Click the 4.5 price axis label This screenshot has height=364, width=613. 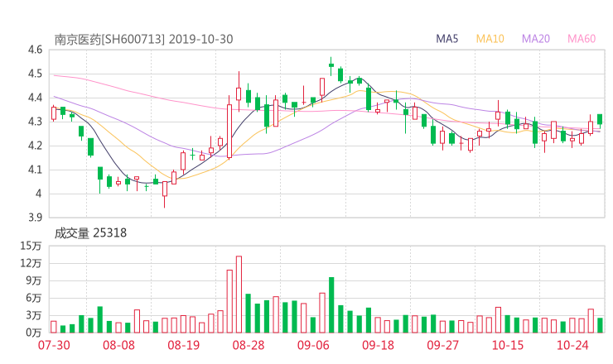[x=35, y=74]
